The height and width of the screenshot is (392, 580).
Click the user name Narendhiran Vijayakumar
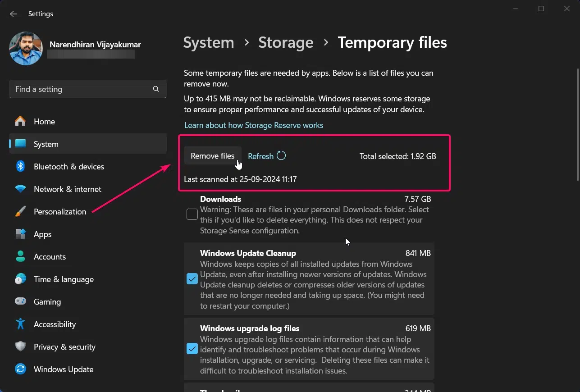[95, 45]
